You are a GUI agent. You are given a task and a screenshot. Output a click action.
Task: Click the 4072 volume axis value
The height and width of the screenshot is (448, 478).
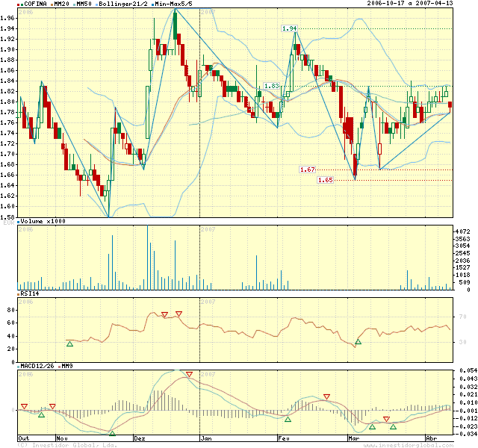click(462, 231)
